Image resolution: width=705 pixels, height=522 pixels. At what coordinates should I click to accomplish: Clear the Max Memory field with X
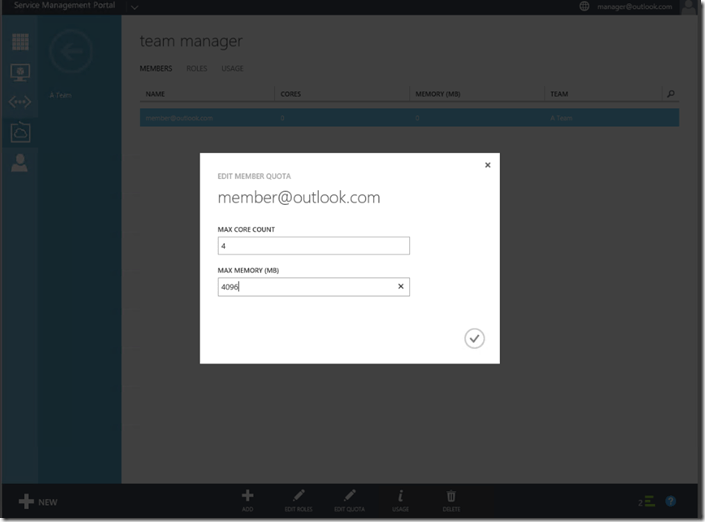click(x=401, y=287)
